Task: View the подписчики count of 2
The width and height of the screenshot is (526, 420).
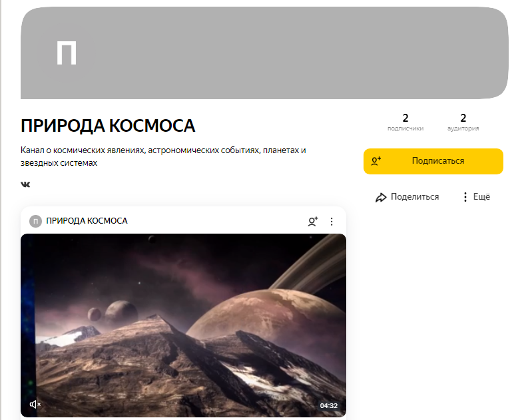Action: point(405,122)
